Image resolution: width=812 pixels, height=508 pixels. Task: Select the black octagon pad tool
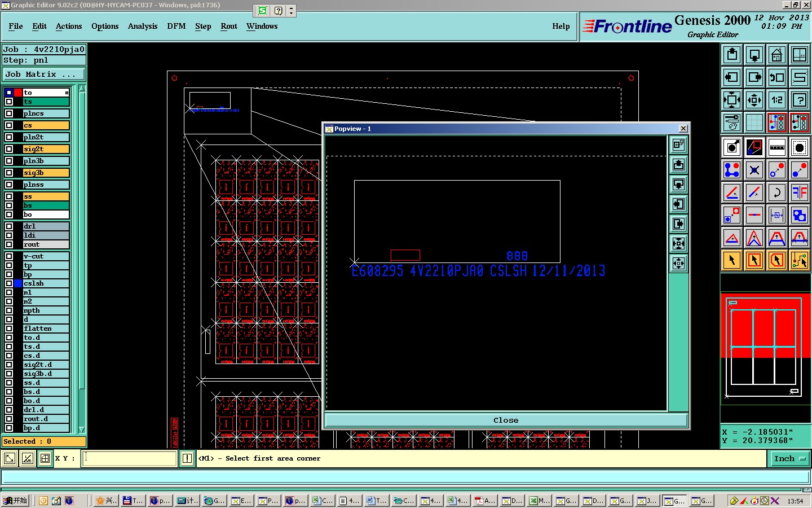[800, 147]
